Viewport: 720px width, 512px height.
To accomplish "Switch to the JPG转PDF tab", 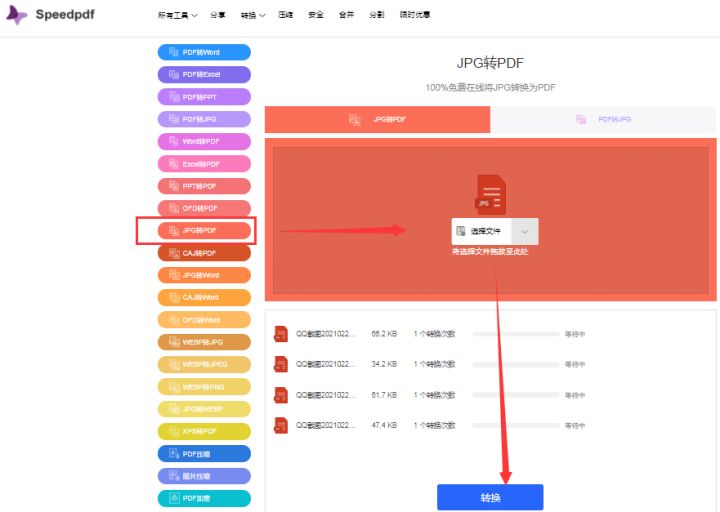I will tap(377, 119).
